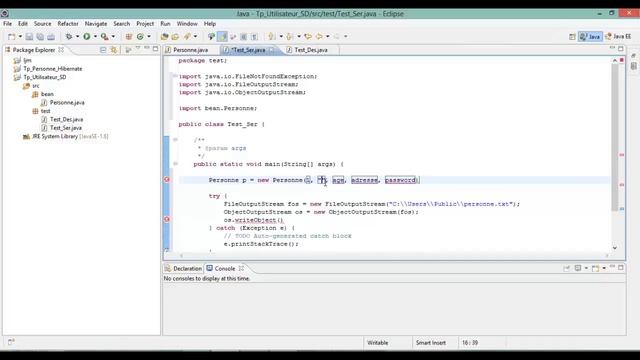Open the Refactor menu
Viewport: 640px width, 360px height.
click(68, 24)
